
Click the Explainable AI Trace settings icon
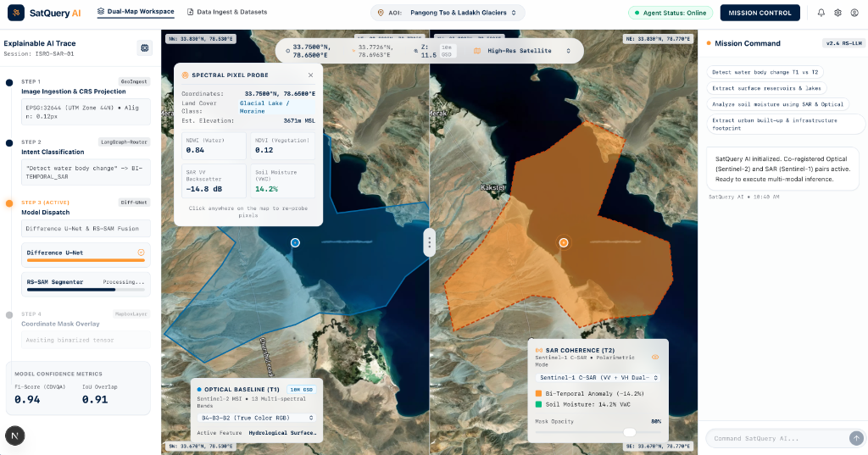click(144, 48)
